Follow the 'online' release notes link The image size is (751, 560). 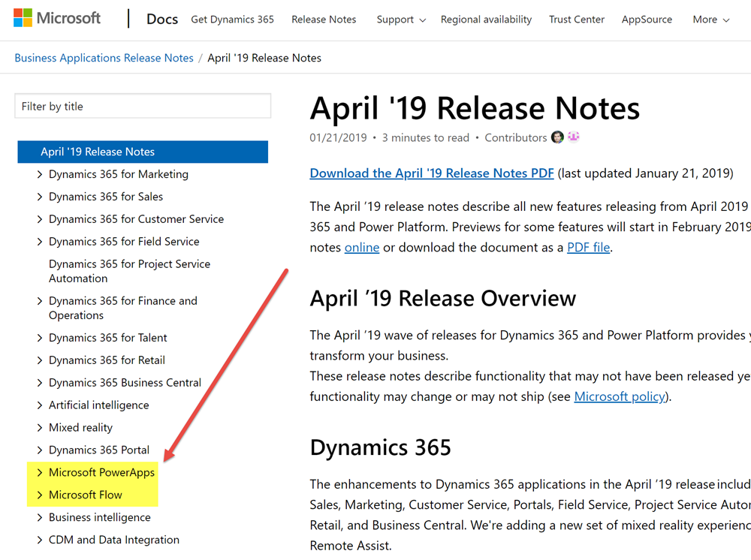click(362, 248)
